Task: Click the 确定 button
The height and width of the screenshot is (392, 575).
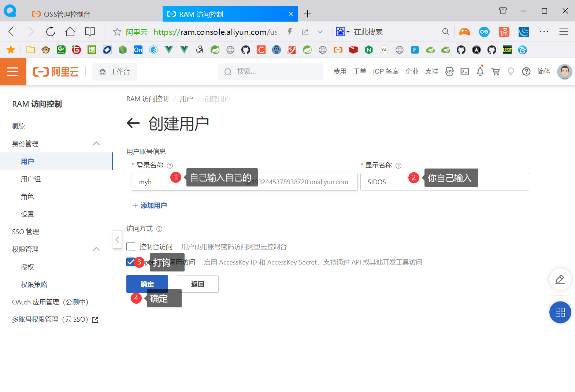Action: [147, 284]
